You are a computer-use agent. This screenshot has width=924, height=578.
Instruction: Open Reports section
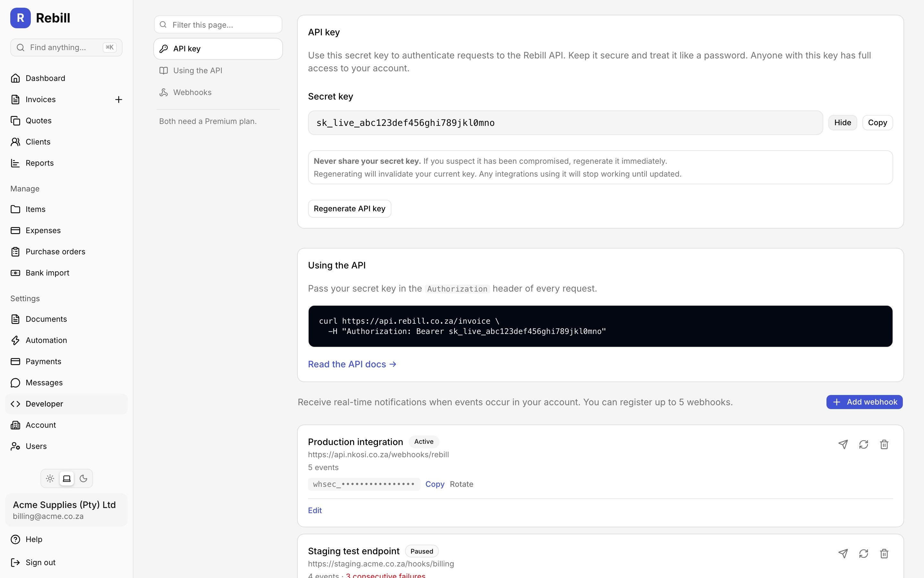[x=66, y=163]
